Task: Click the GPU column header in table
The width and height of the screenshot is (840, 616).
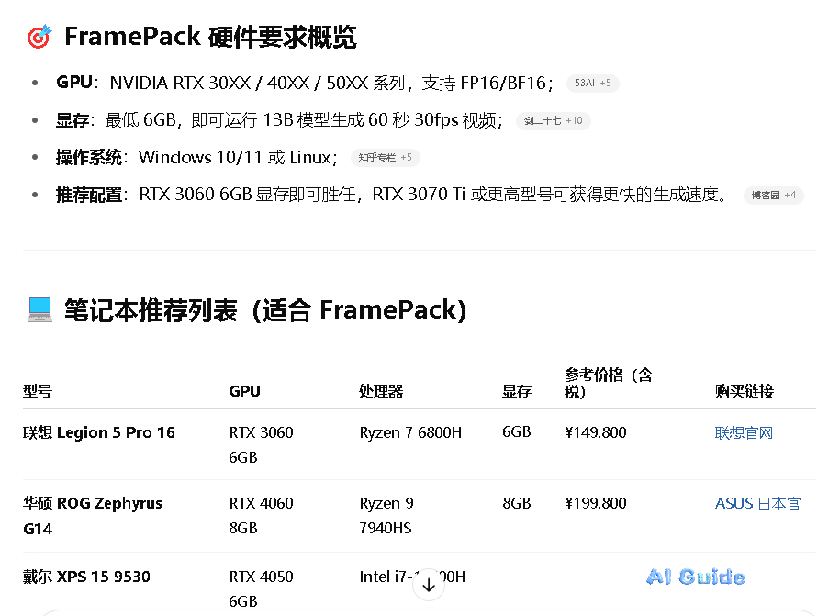Action: pyautogui.click(x=244, y=391)
